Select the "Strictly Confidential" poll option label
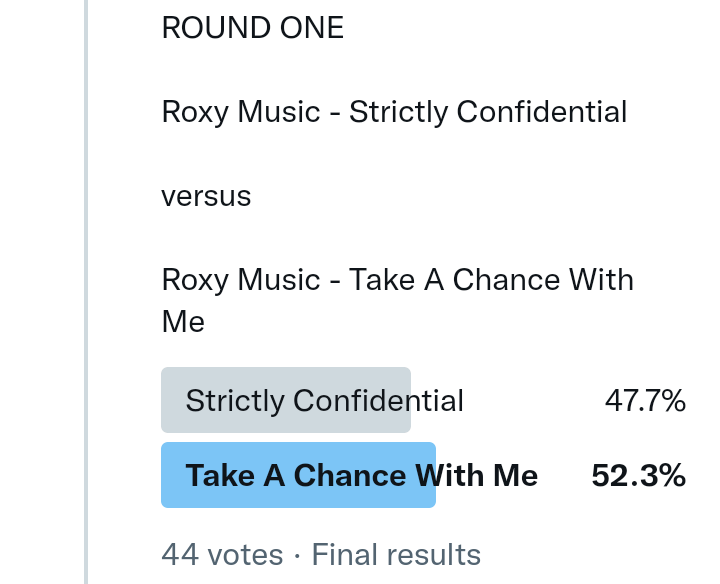Screen dimensions: 720x584 click(324, 401)
